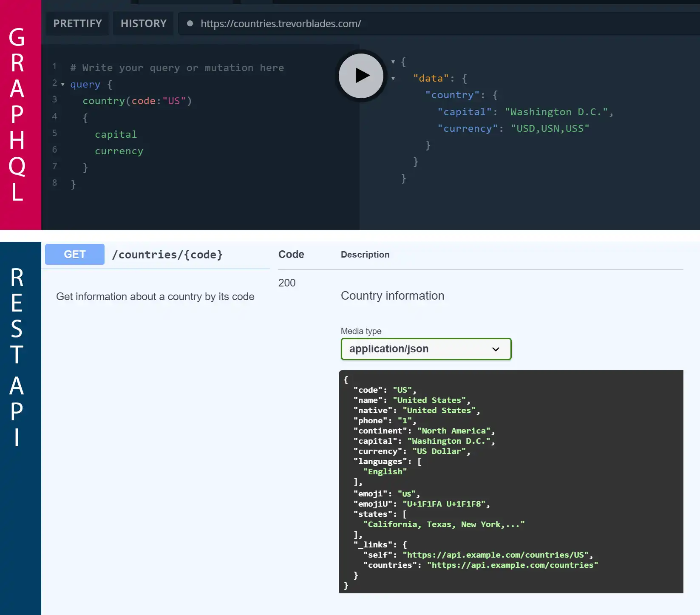Screen dimensions: 700x615
Task: Click the "country" key in the GraphQL response
Action: (x=452, y=95)
